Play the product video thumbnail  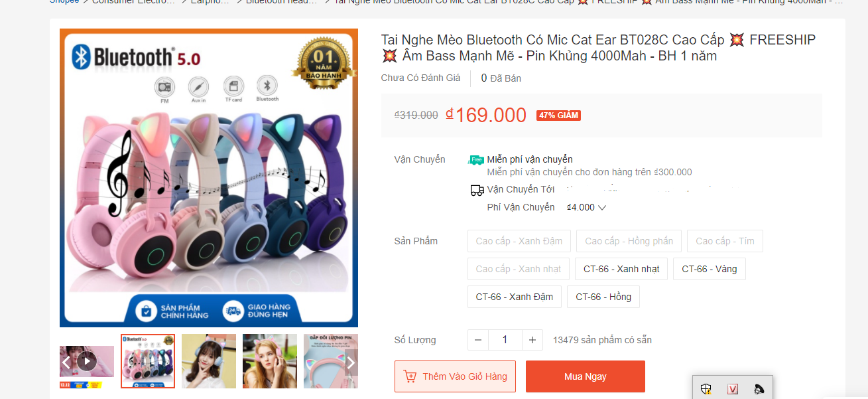87,361
